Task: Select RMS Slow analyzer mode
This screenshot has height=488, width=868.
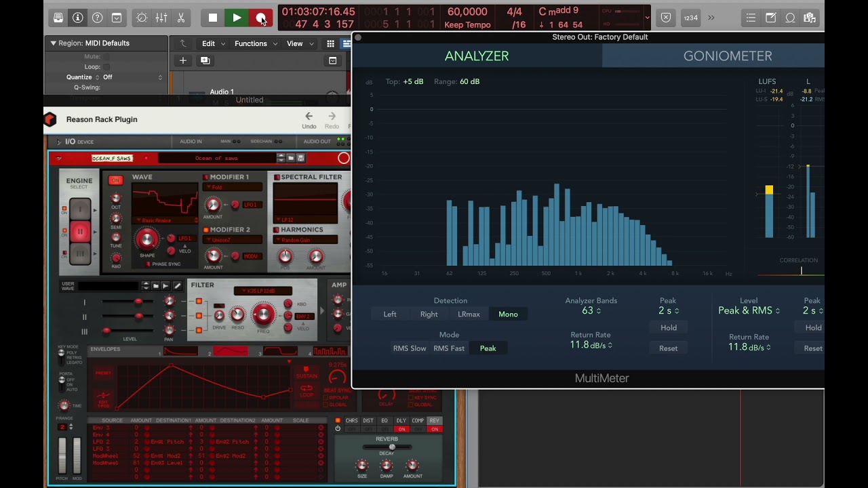Action: coord(410,348)
